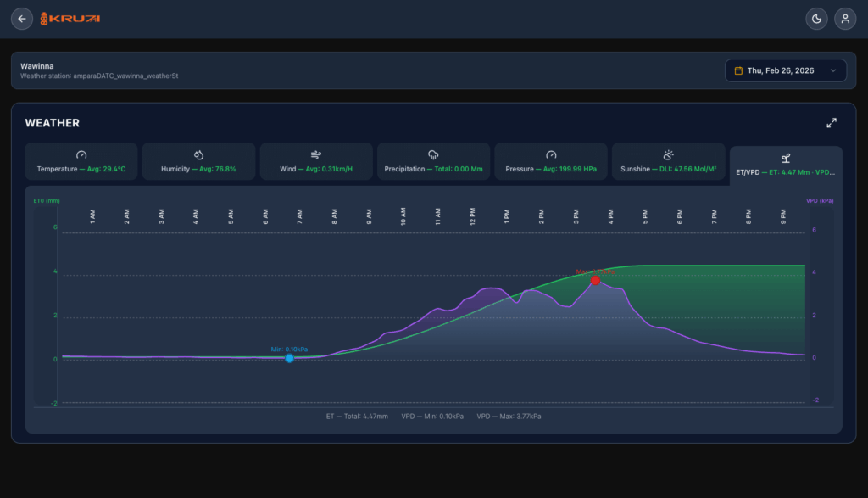
Task: Select the Precipitation tab
Action: point(433,162)
